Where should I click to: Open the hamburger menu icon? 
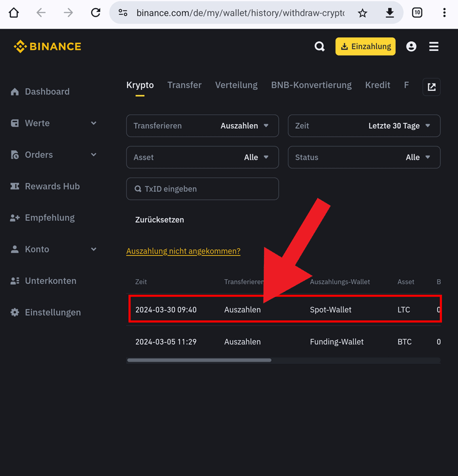pyautogui.click(x=434, y=46)
